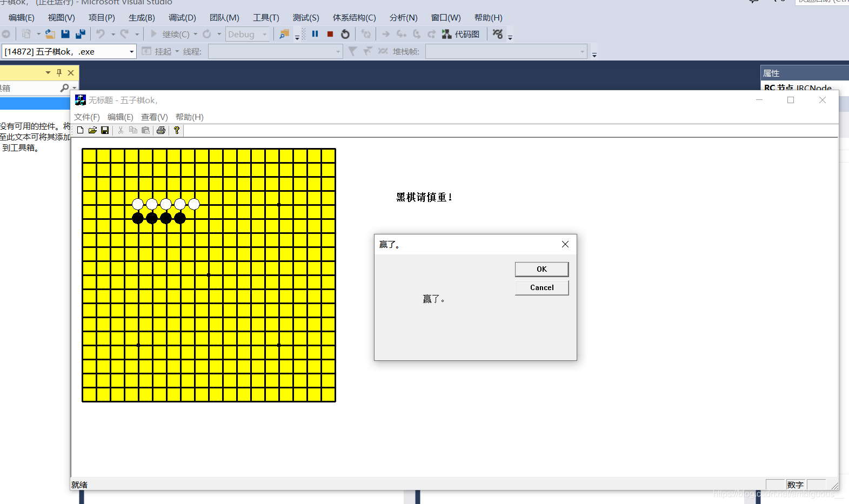Open the 编辑(E) menu in Visual Studio
Image resolution: width=849 pixels, height=504 pixels.
(x=22, y=18)
